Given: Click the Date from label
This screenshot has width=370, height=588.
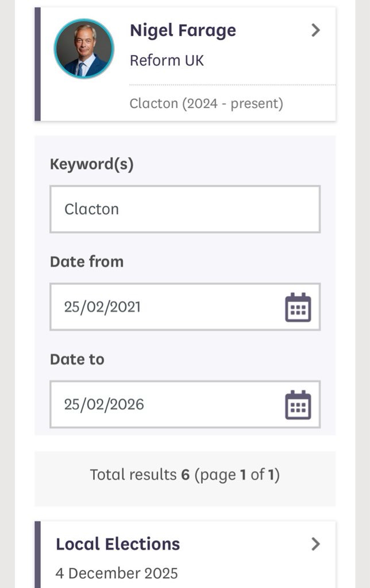Looking at the screenshot, I should (87, 262).
